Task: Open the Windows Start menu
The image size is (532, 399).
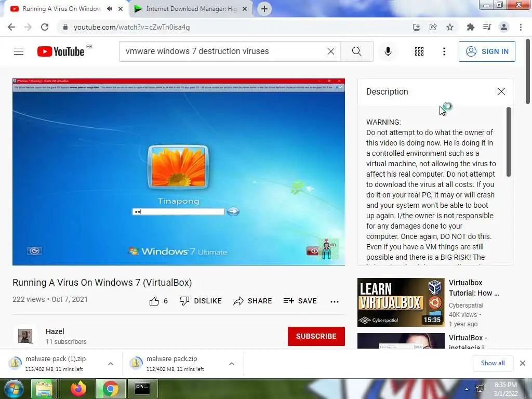Action: point(13,389)
